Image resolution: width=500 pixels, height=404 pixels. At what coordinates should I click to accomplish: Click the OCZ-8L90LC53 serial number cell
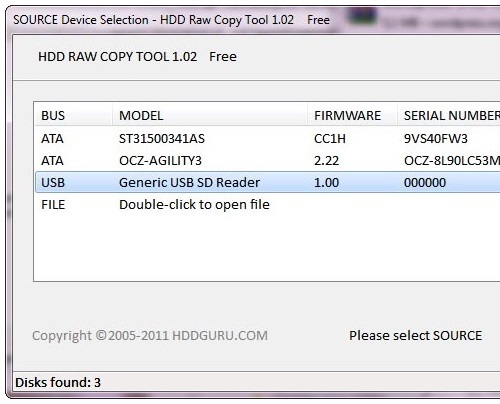pos(452,161)
